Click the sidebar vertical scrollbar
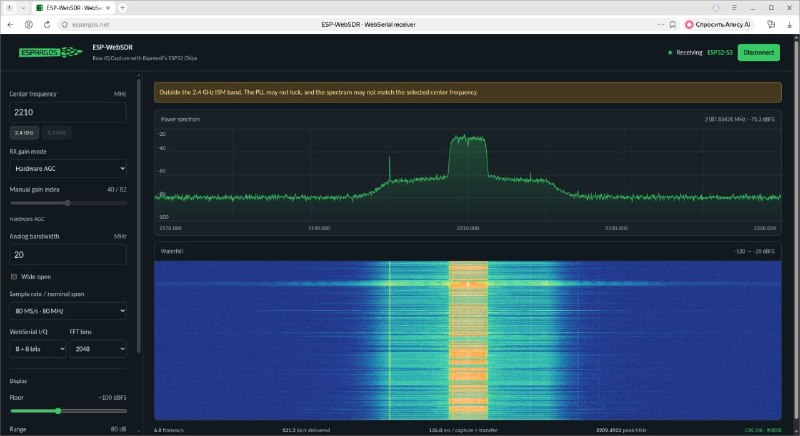 click(x=138, y=214)
